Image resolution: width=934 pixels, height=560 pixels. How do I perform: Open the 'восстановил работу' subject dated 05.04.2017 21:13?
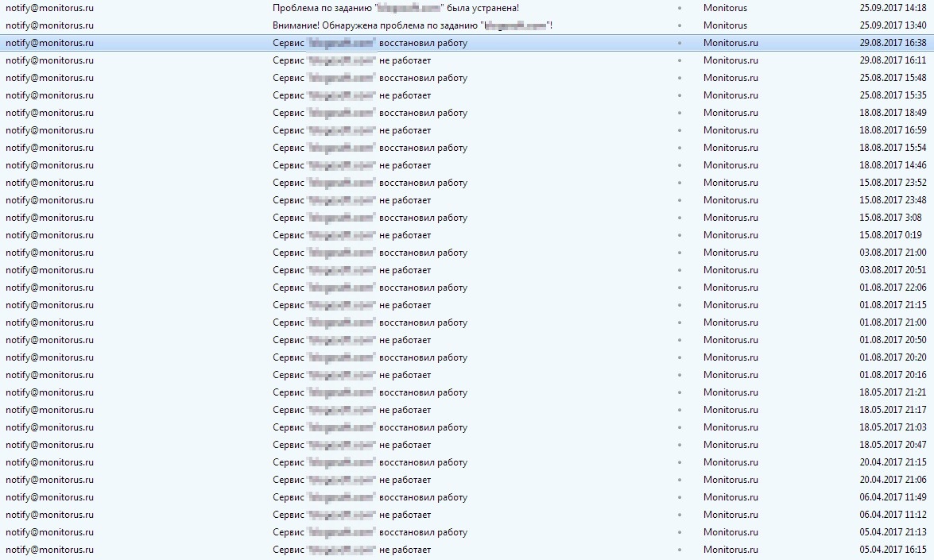(370, 532)
